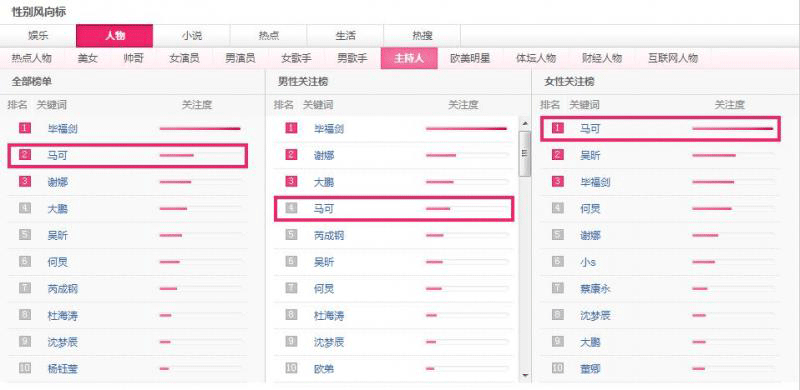Click the 男性关注榜 scrollbar thumb

(524, 154)
